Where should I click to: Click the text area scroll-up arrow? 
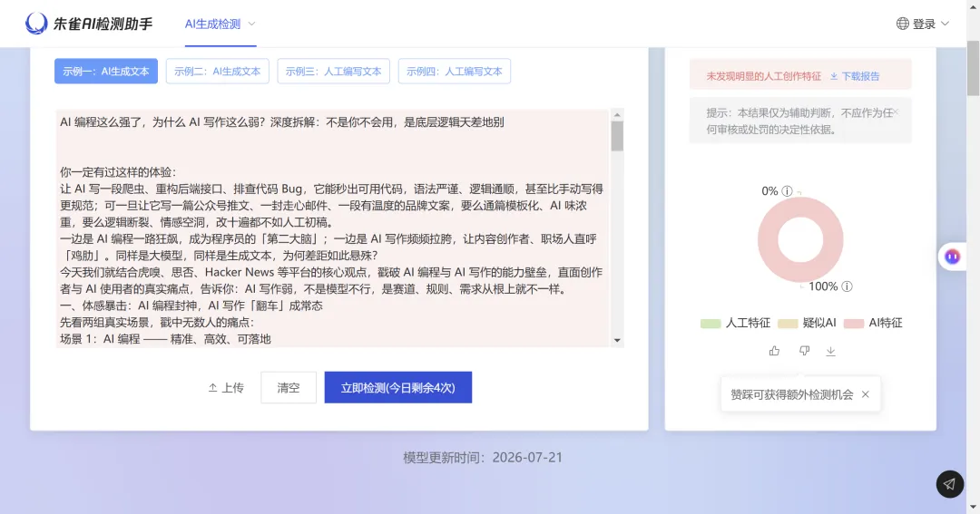coord(617,115)
